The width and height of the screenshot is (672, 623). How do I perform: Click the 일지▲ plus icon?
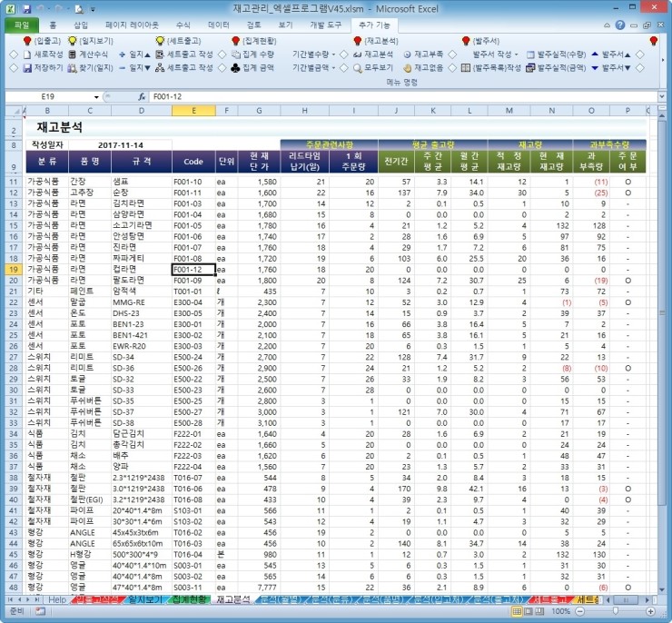tap(123, 54)
